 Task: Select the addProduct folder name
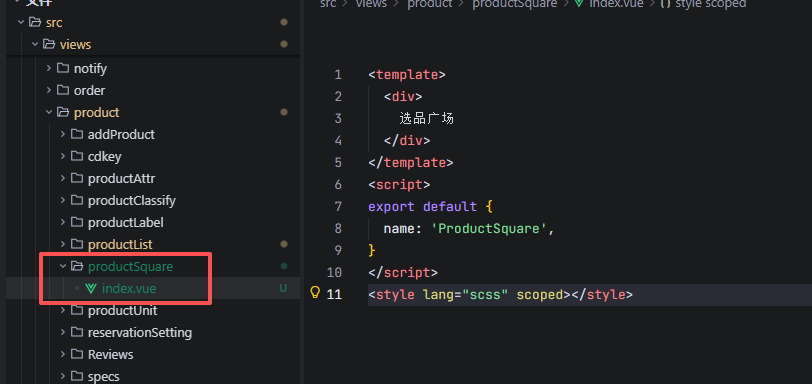click(121, 134)
